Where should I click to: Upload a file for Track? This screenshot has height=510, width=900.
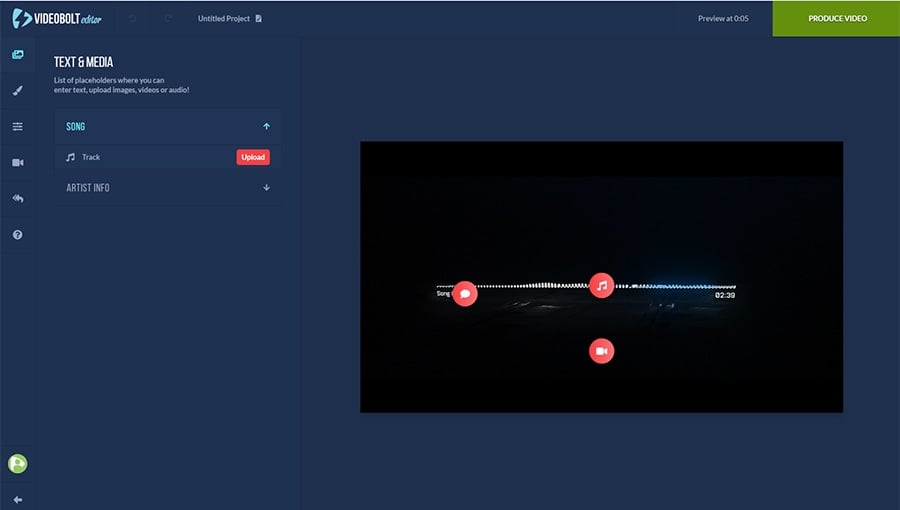click(x=253, y=157)
